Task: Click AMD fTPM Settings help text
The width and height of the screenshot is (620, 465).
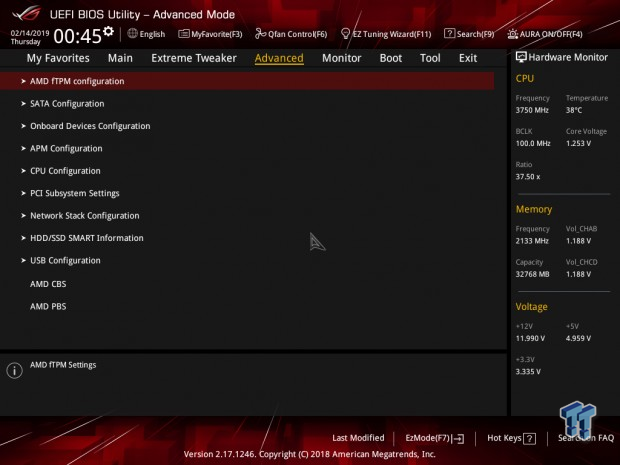Action: click(63, 365)
